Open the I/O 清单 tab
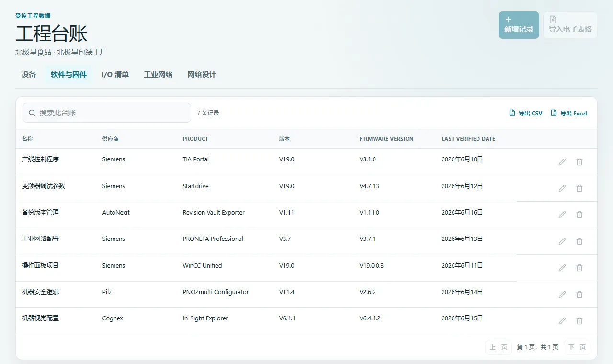This screenshot has width=613, height=364. (x=115, y=75)
